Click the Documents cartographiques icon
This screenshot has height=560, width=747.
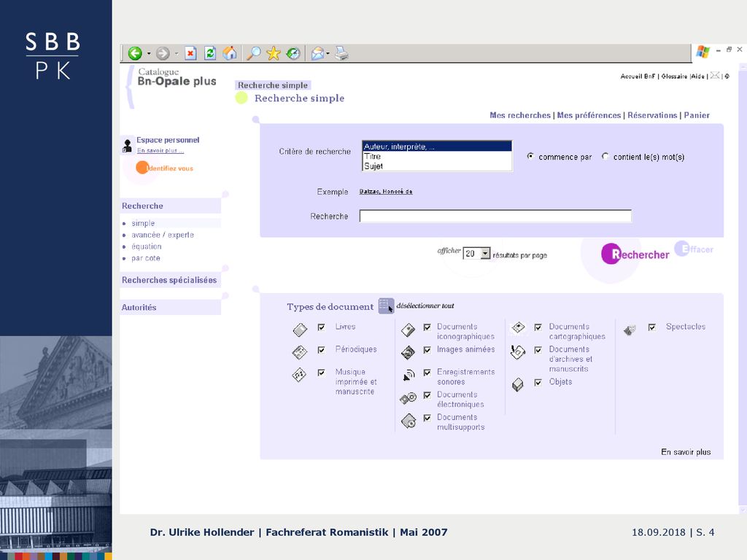tap(518, 327)
